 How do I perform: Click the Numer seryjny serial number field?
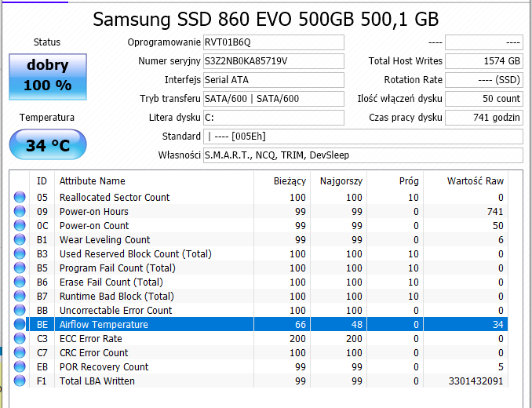[272, 61]
